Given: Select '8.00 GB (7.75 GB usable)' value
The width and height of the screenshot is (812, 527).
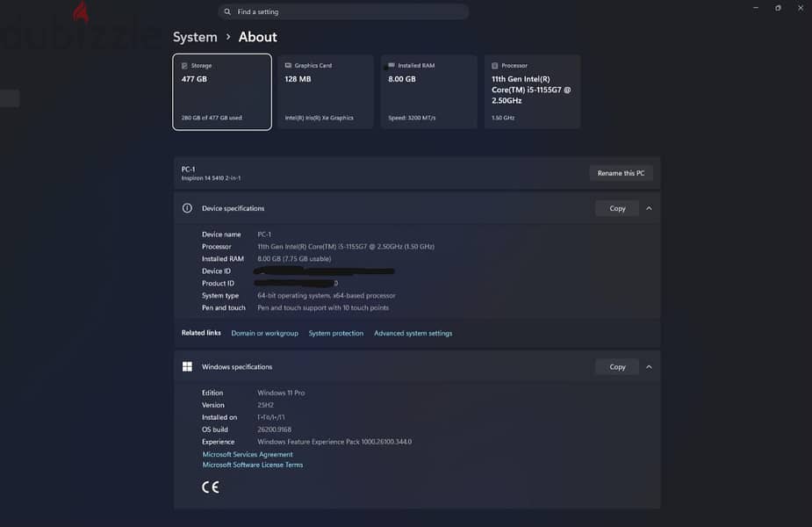Looking at the screenshot, I should (294, 258).
